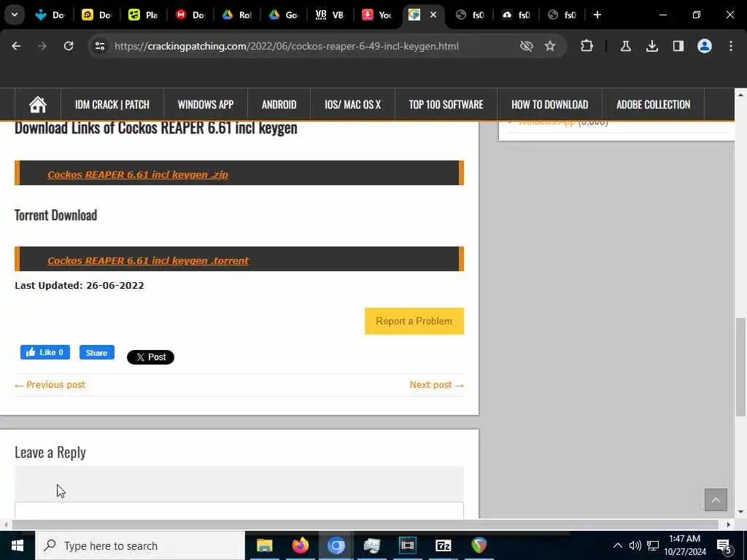
Task: Open the browser extensions puzzle icon
Action: click(587, 46)
